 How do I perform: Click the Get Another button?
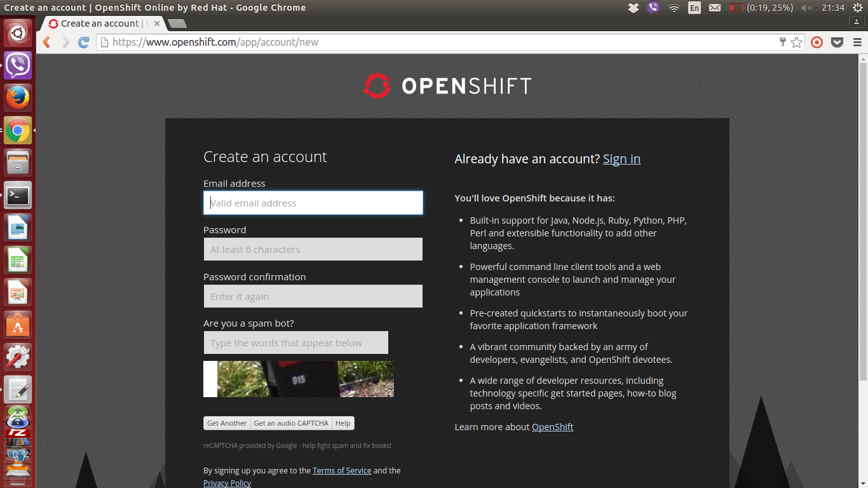pyautogui.click(x=227, y=423)
